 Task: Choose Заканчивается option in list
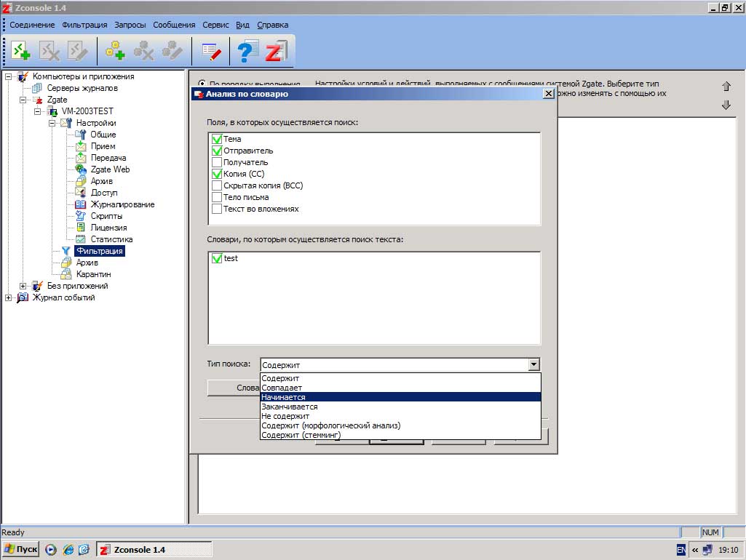400,407
